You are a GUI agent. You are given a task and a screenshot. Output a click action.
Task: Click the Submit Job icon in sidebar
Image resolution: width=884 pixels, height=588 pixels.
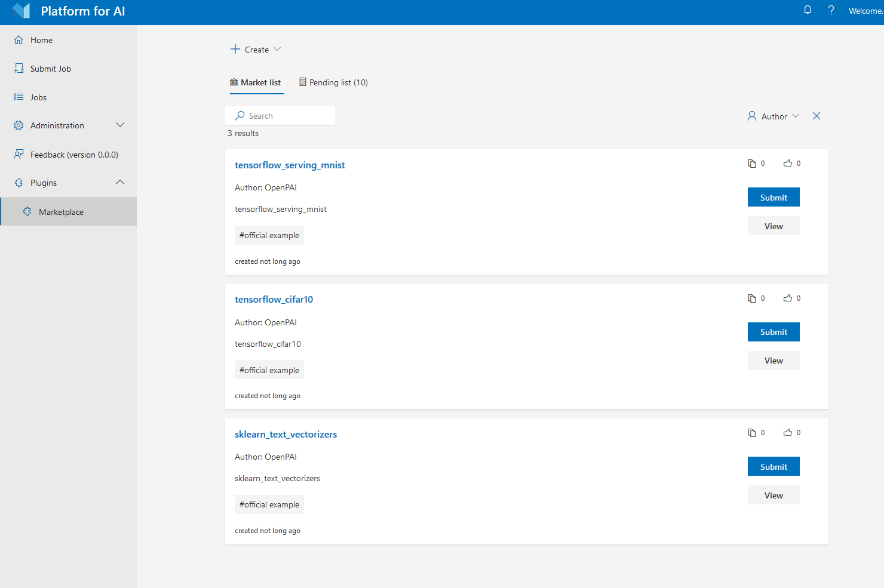19,69
